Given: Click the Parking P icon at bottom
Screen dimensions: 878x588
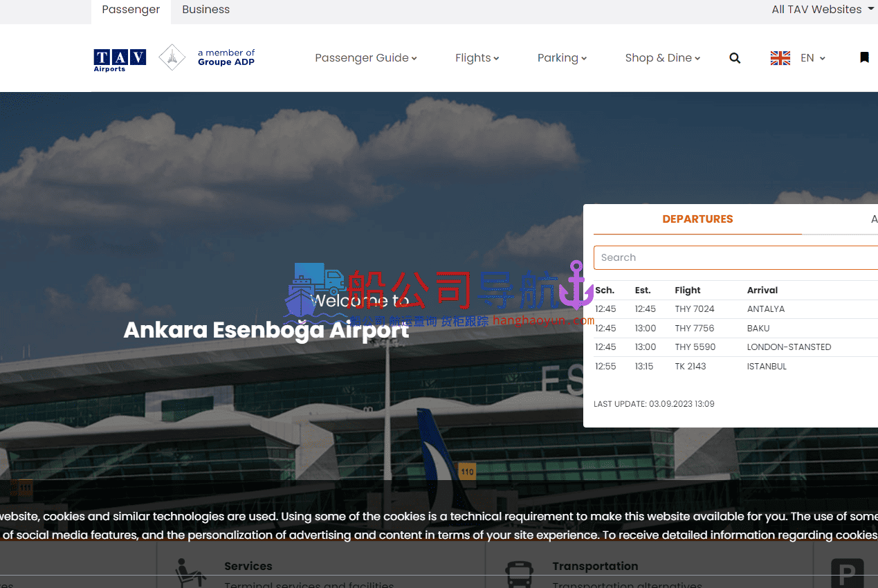Looking at the screenshot, I should click(847, 574).
